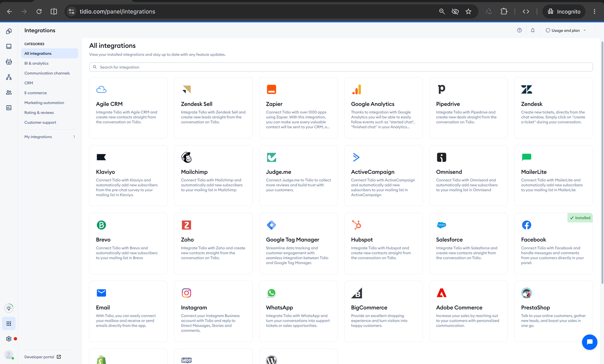The image size is (604, 364).
Task: Click the black Klaviyo flag icon
Action: [101, 157]
